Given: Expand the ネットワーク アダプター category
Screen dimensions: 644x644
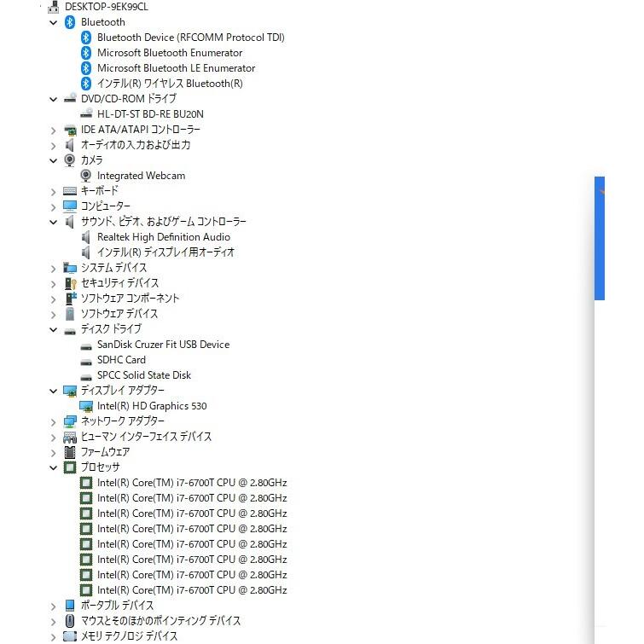Looking at the screenshot, I should (53, 421).
